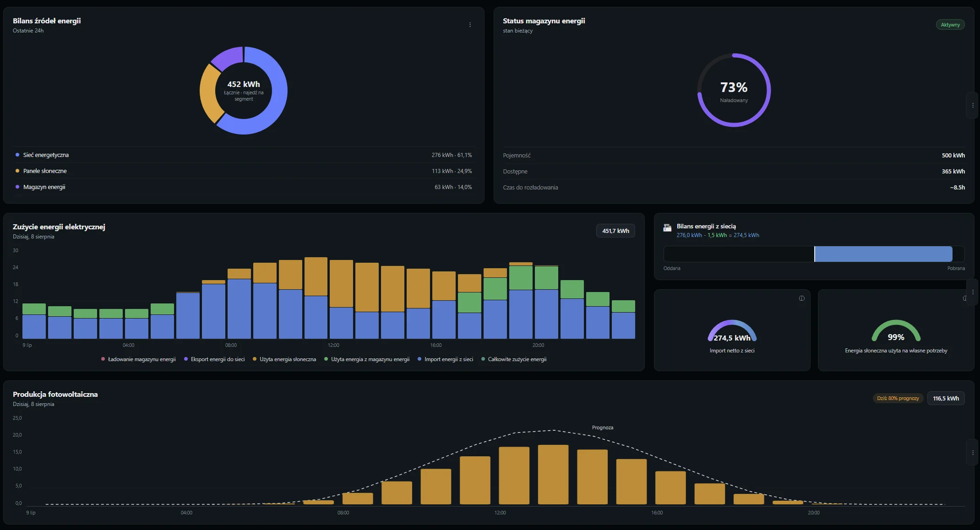Viewport: 980px width, 530px height.
Task: Toggle Użyta energia z magazynu energii legend
Action: click(x=367, y=359)
